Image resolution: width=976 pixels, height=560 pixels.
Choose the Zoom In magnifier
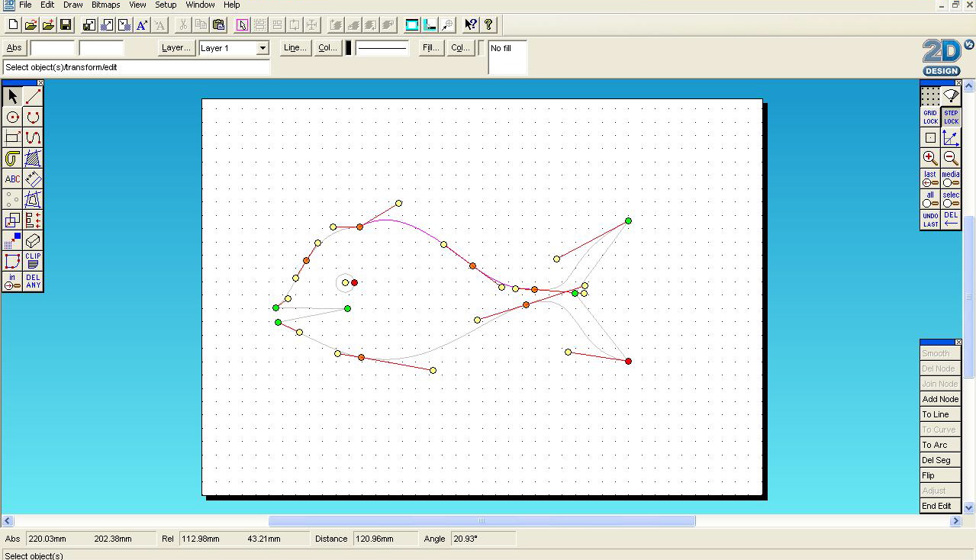(929, 158)
